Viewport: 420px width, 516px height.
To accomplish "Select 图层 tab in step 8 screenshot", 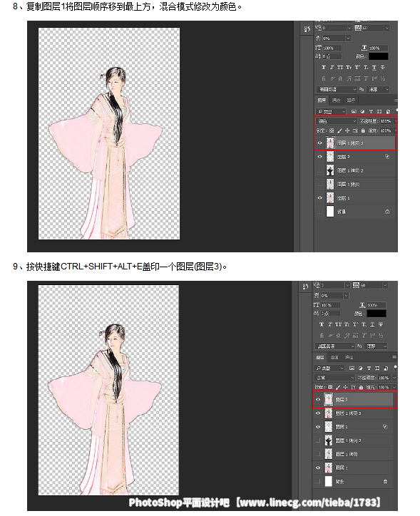I will click(x=322, y=100).
